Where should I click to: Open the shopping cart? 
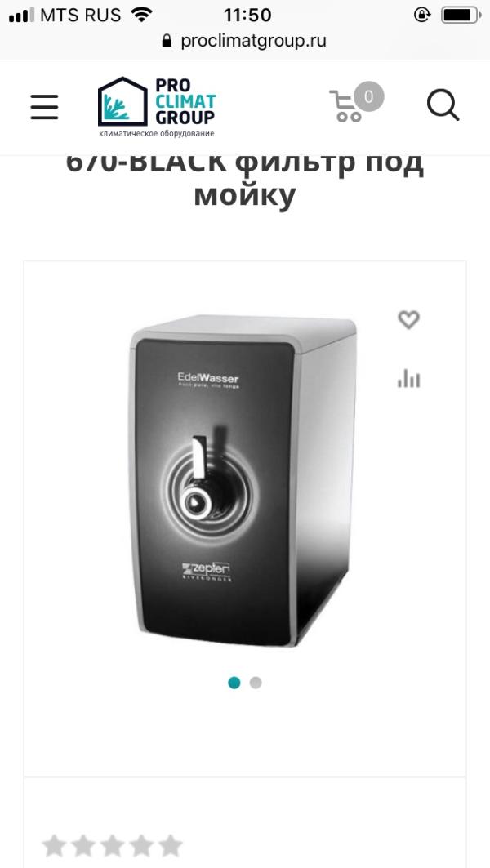pyautogui.click(x=346, y=106)
